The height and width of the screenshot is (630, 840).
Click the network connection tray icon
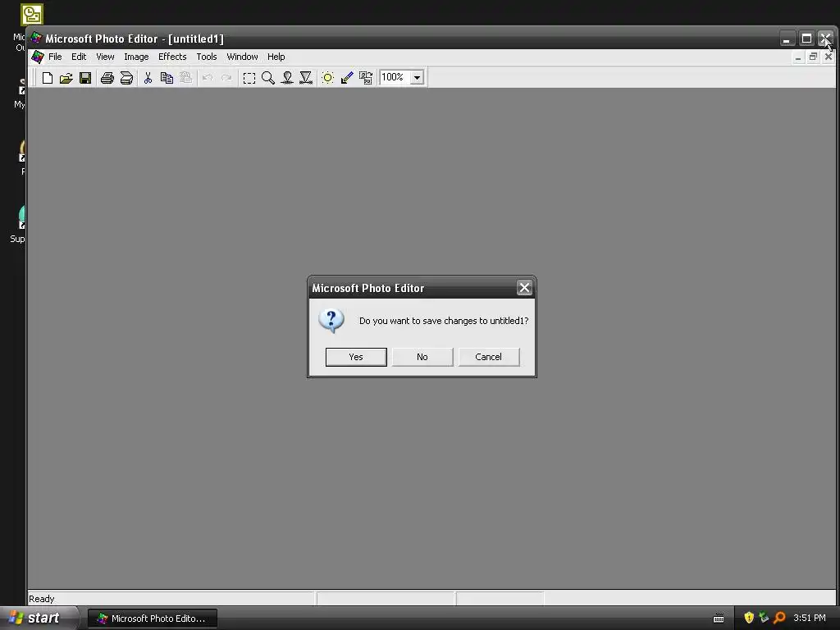click(764, 618)
